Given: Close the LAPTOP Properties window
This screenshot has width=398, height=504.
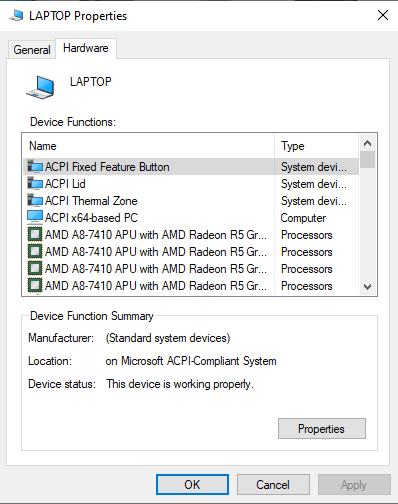Looking at the screenshot, I should coord(383,15).
